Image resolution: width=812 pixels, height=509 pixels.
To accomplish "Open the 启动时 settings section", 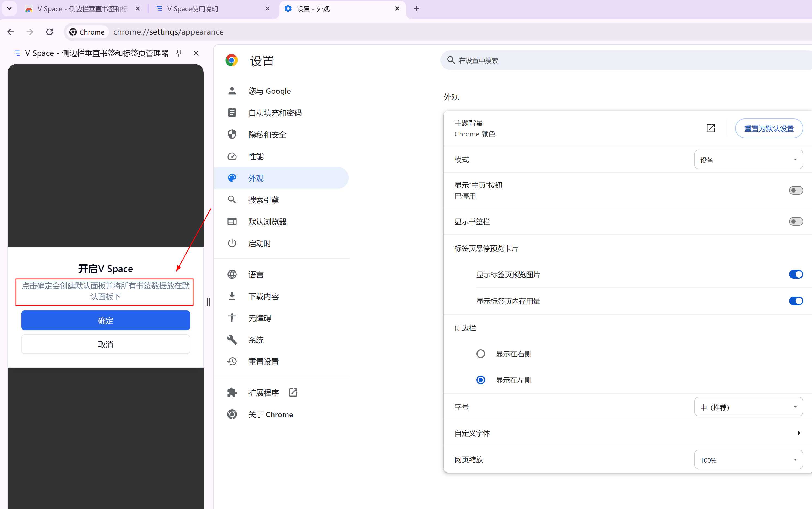I will (259, 243).
